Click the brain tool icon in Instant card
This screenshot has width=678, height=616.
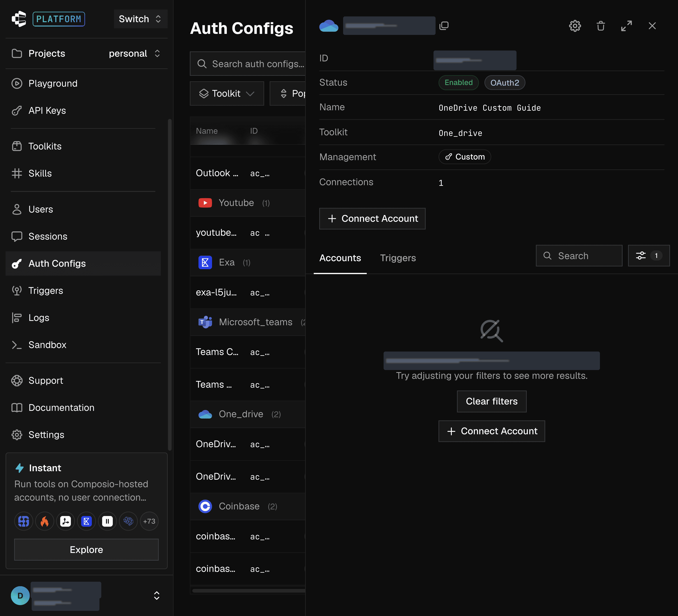pyautogui.click(x=128, y=521)
